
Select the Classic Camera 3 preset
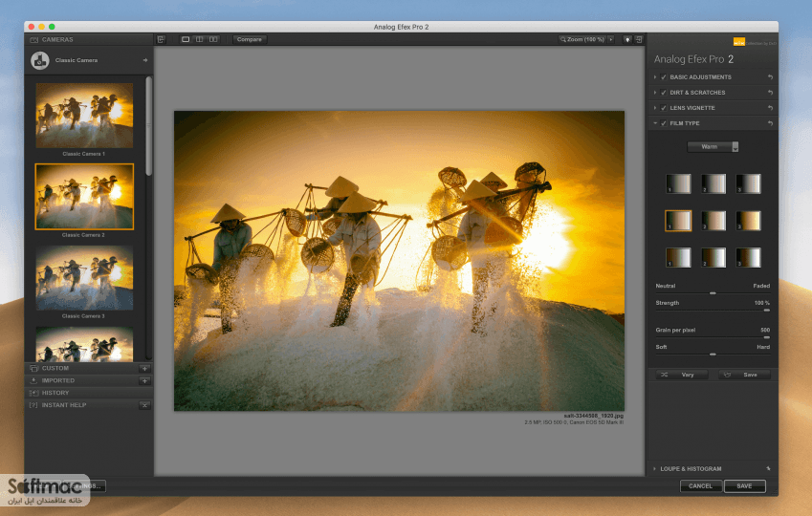[84, 278]
